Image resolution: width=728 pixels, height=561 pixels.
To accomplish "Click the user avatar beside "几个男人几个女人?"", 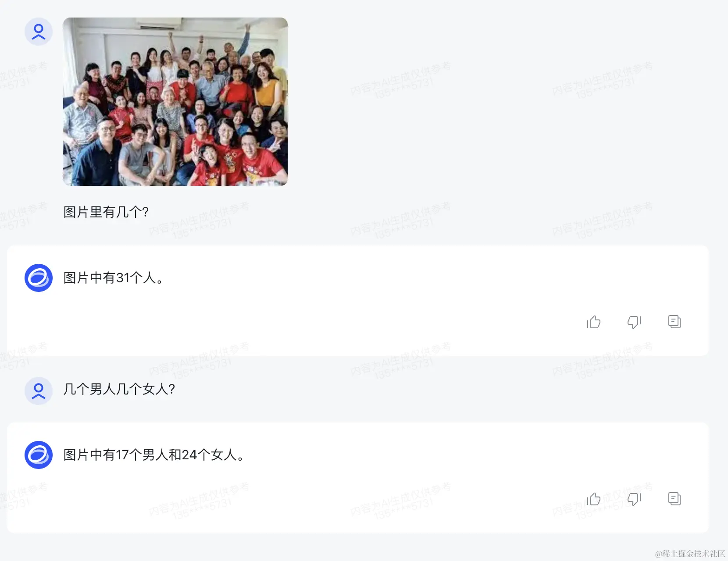I will 39,391.
